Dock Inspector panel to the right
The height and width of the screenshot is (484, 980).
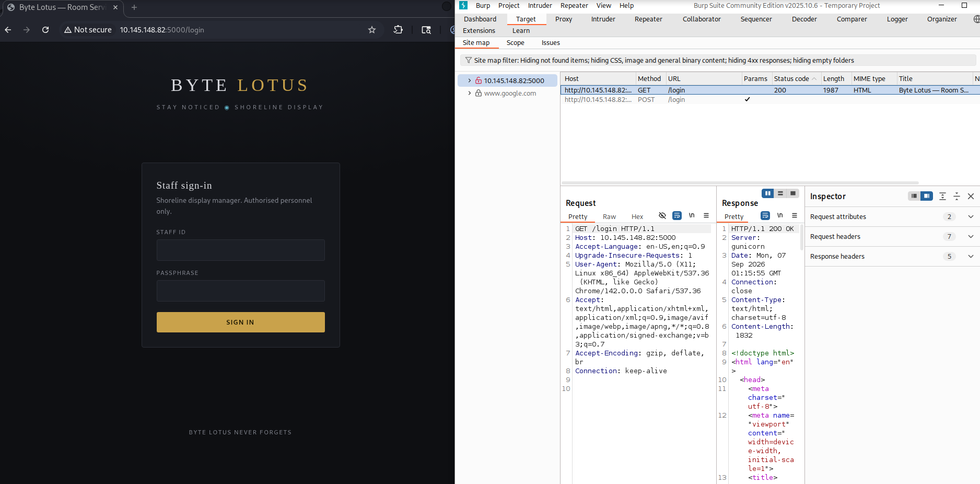pyautogui.click(x=927, y=196)
